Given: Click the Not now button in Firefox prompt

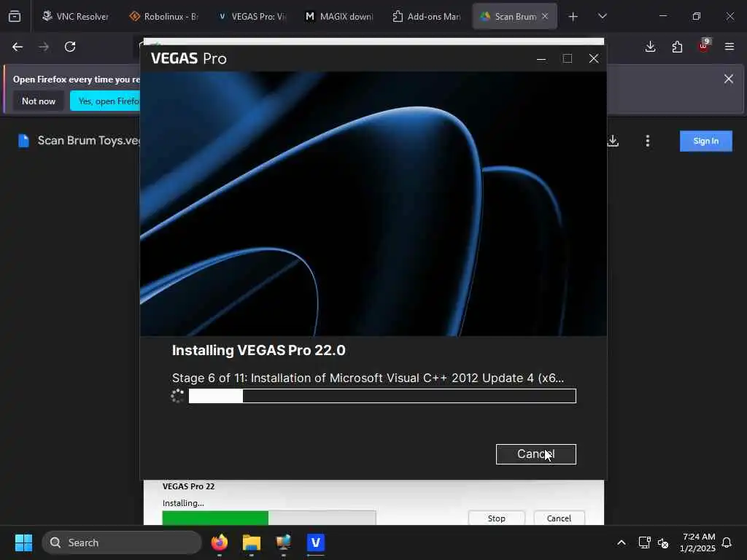Looking at the screenshot, I should [39, 101].
